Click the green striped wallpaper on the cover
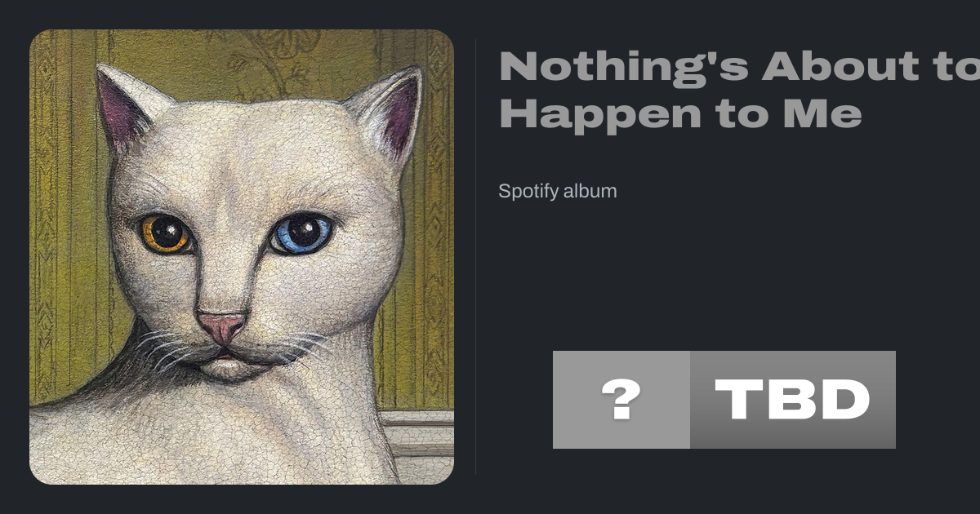Viewport: 980px width, 514px height. pos(65,245)
